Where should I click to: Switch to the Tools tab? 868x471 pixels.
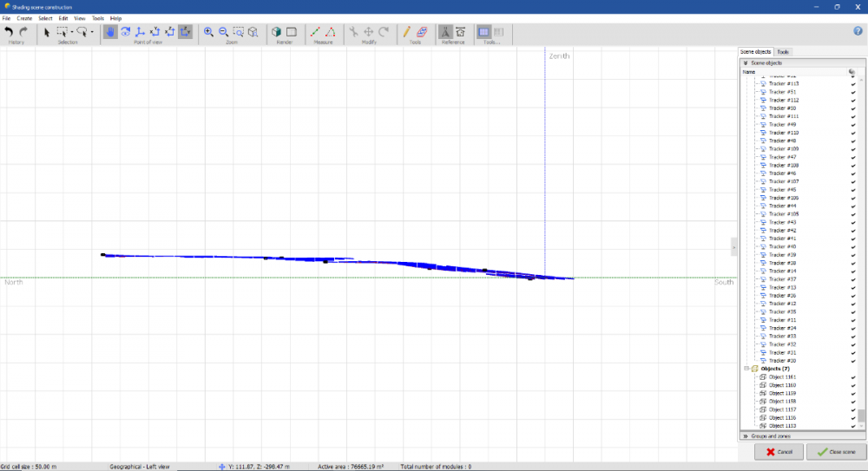(783, 52)
